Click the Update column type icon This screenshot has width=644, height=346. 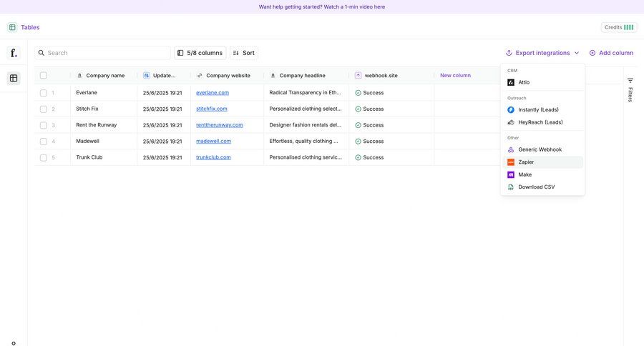tap(147, 76)
